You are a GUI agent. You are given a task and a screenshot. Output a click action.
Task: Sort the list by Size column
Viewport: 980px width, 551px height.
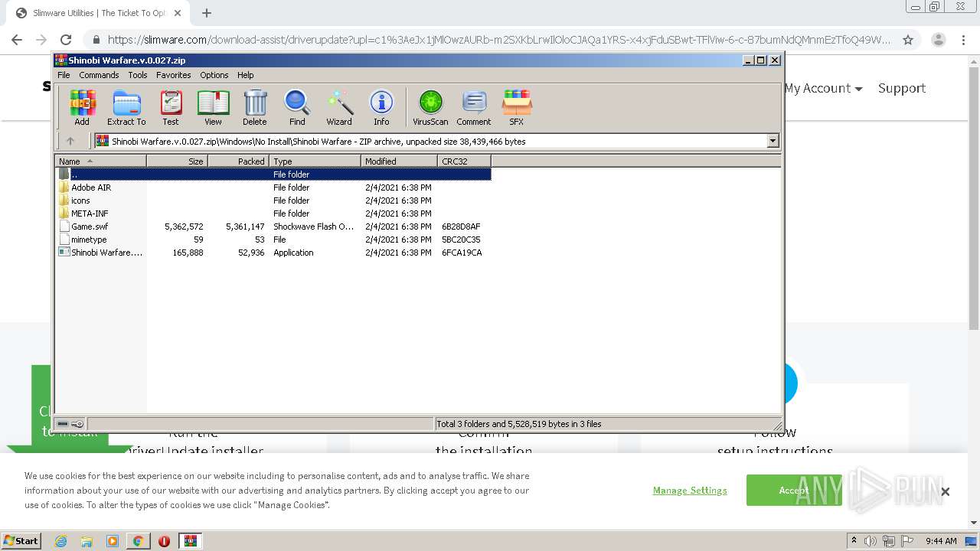177,161
